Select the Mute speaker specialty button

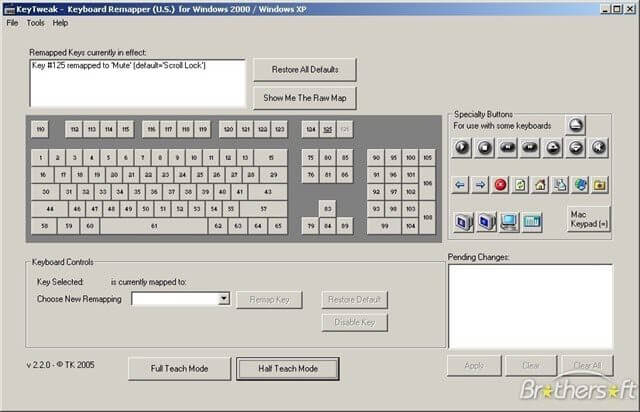click(x=598, y=147)
